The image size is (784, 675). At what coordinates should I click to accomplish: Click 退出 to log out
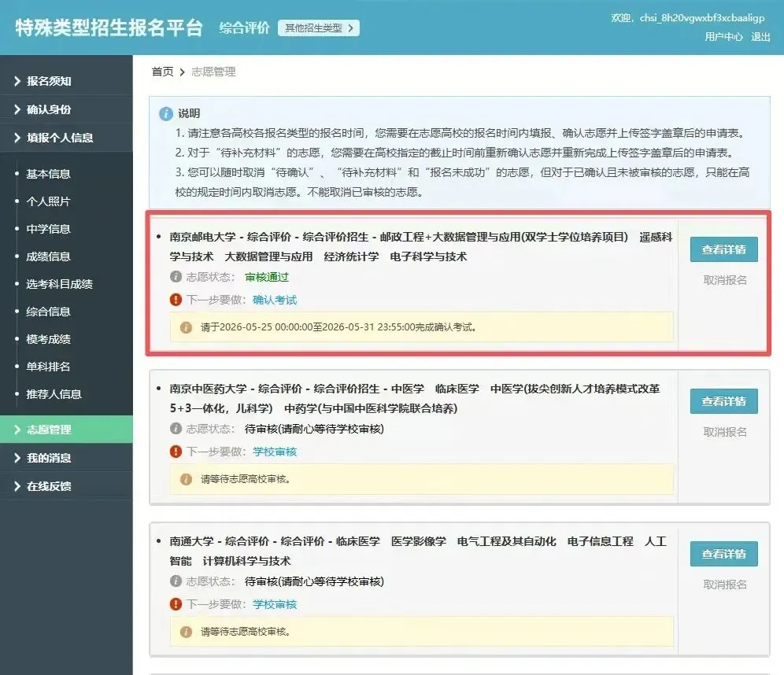pyautogui.click(x=760, y=37)
